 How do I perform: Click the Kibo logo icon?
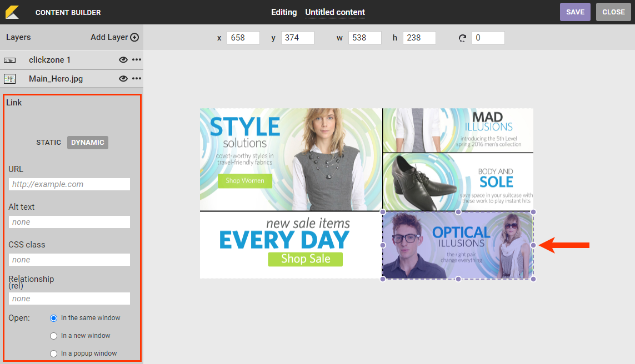click(12, 12)
